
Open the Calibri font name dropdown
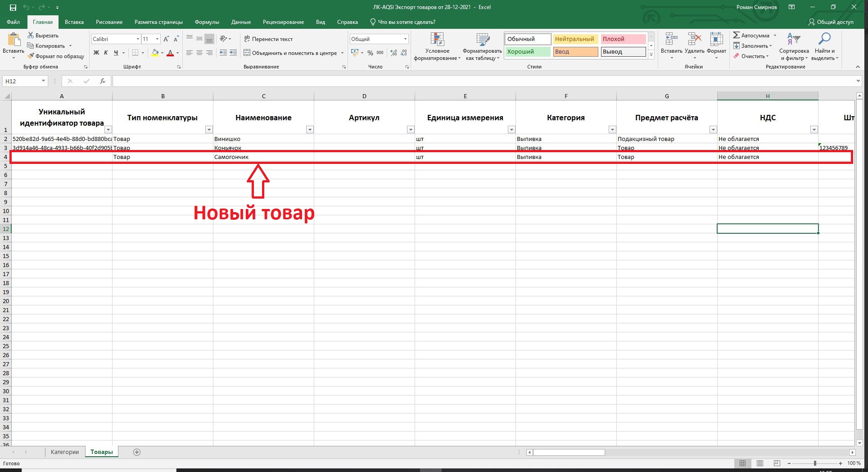click(x=138, y=39)
